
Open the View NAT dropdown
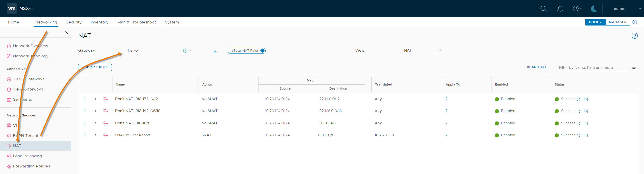click(422, 50)
